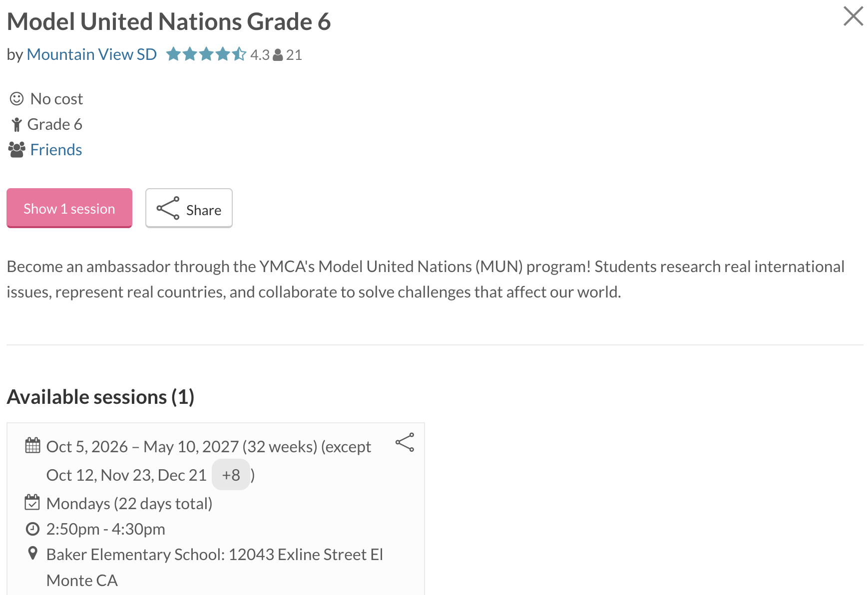Screen dimensions: 868x595
Task: Click the Grade 6 child icon
Action: pyautogui.click(x=17, y=124)
